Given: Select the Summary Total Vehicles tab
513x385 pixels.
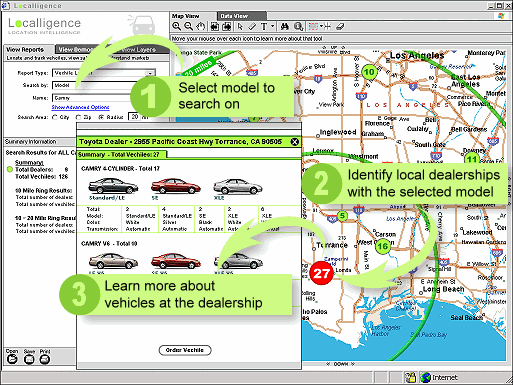Looking at the screenshot, I should [x=122, y=154].
